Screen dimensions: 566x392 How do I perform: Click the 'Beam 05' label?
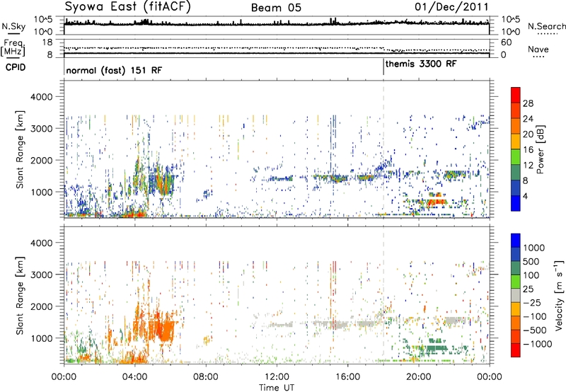click(276, 8)
